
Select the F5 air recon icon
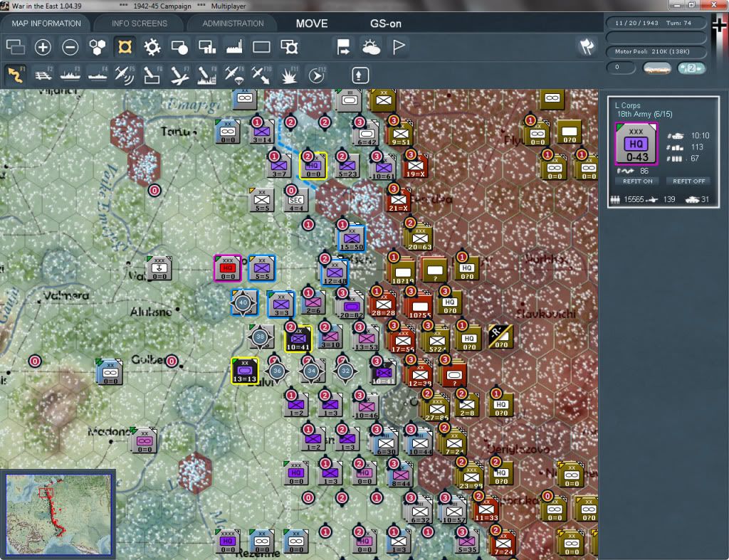pos(125,75)
